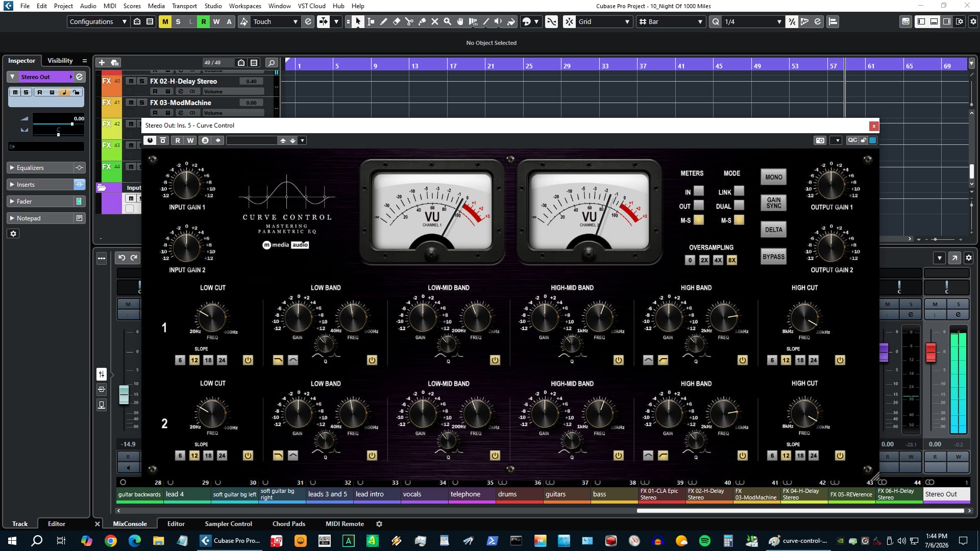Click the red Stereo Out fader handle
Screen dimensions: 980x551
[x=930, y=353]
